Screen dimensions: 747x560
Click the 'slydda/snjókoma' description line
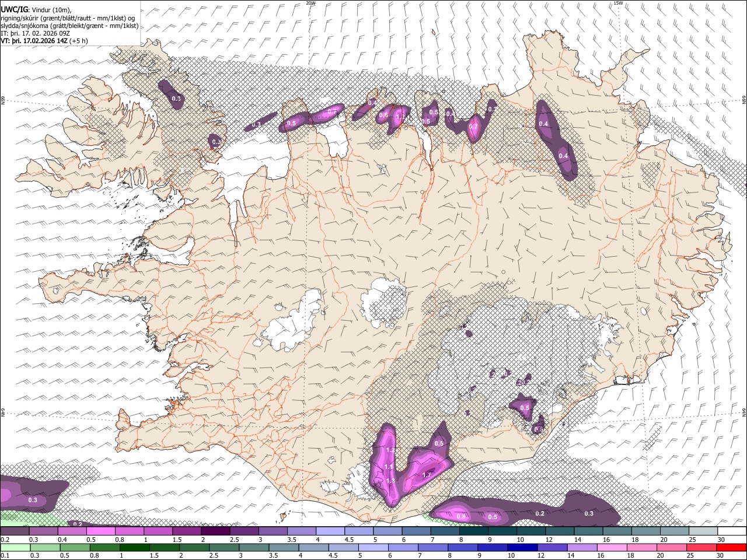[69, 26]
